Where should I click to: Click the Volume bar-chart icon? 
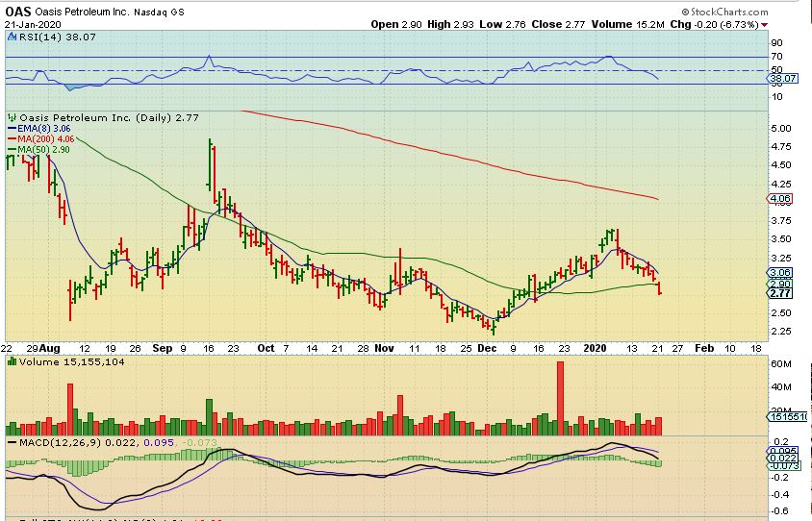[x=13, y=362]
